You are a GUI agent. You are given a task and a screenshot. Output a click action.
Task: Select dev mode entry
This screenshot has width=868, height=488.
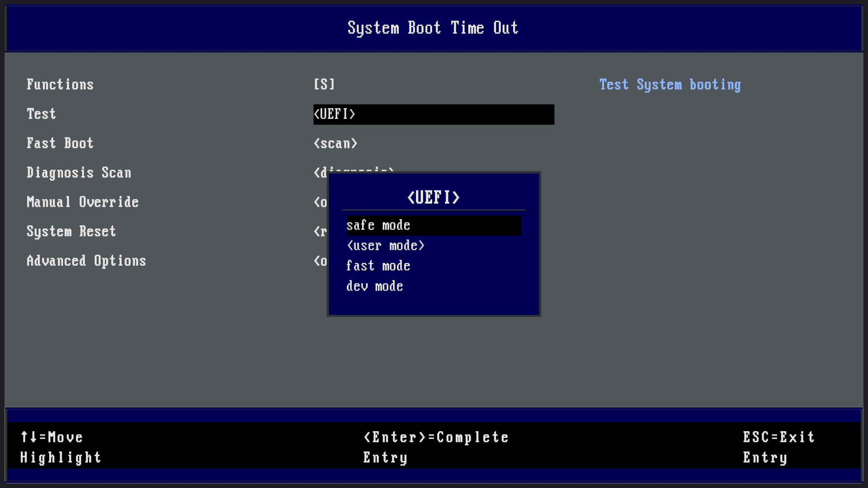coord(375,286)
